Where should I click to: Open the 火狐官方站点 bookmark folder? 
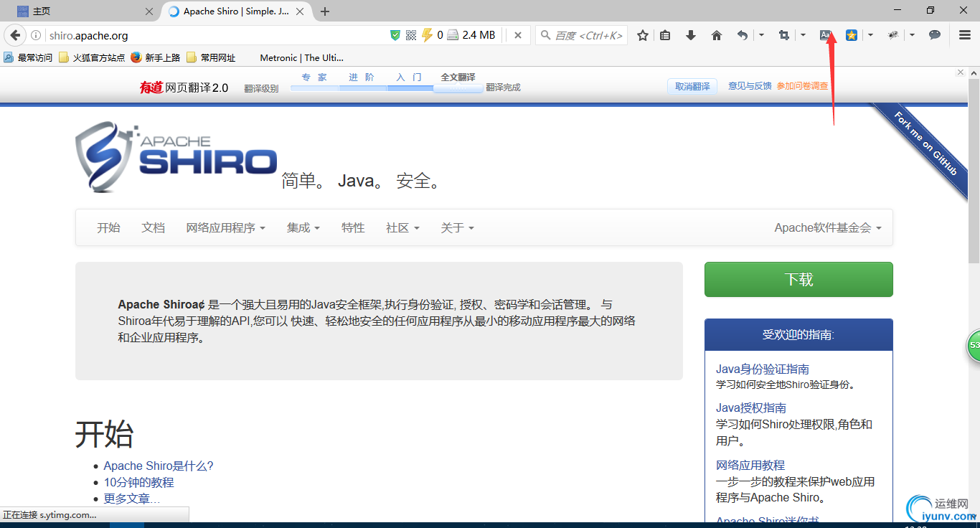coord(92,57)
